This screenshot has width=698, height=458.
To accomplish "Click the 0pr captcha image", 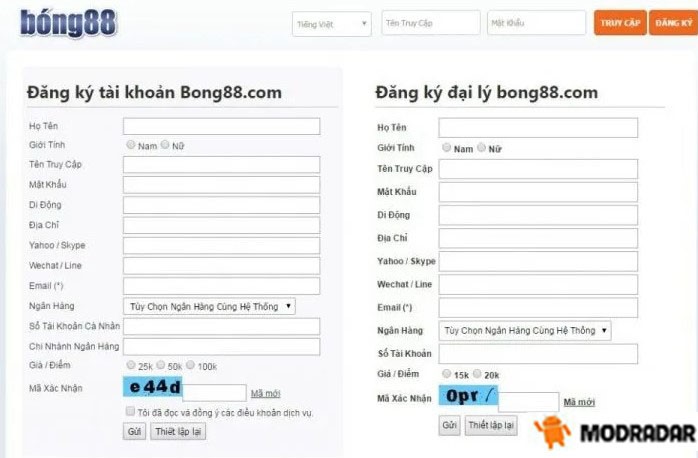I will click(468, 395).
